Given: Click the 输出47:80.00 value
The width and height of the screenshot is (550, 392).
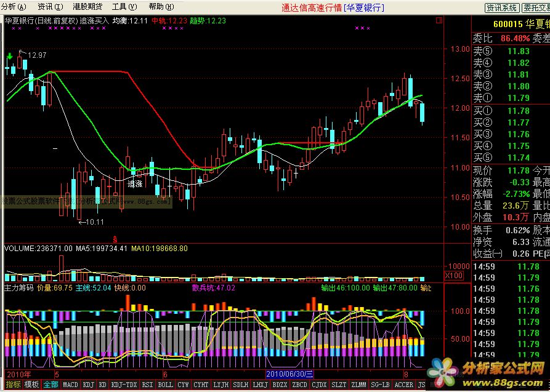Looking at the screenshot, I should tap(395, 288).
